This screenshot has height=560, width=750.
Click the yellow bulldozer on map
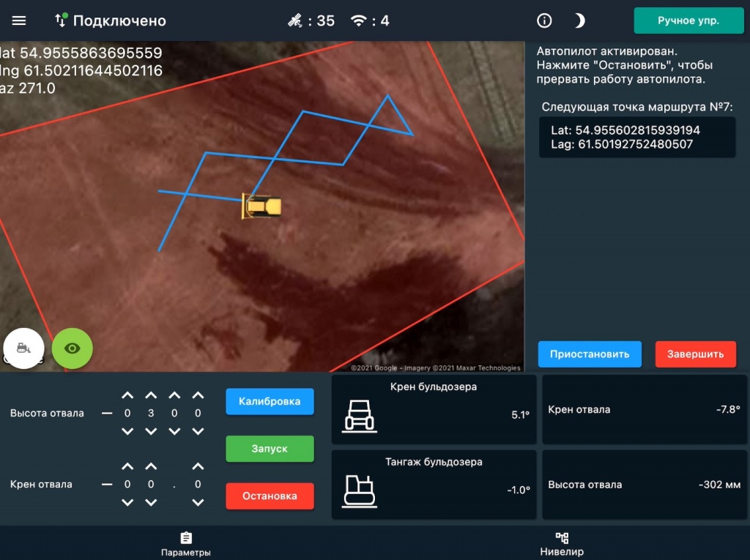click(x=261, y=206)
